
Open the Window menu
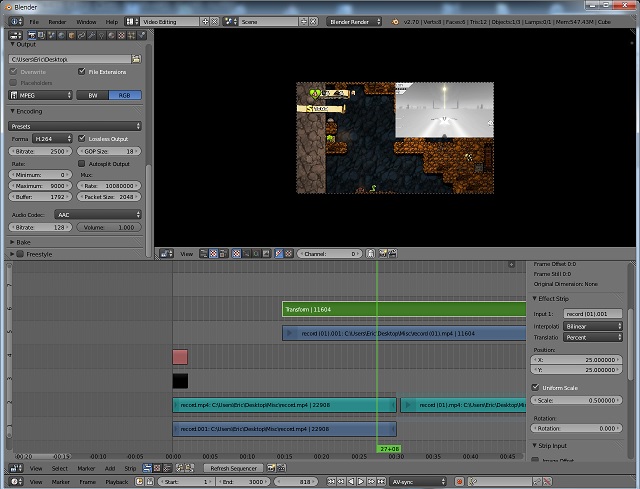click(86, 22)
